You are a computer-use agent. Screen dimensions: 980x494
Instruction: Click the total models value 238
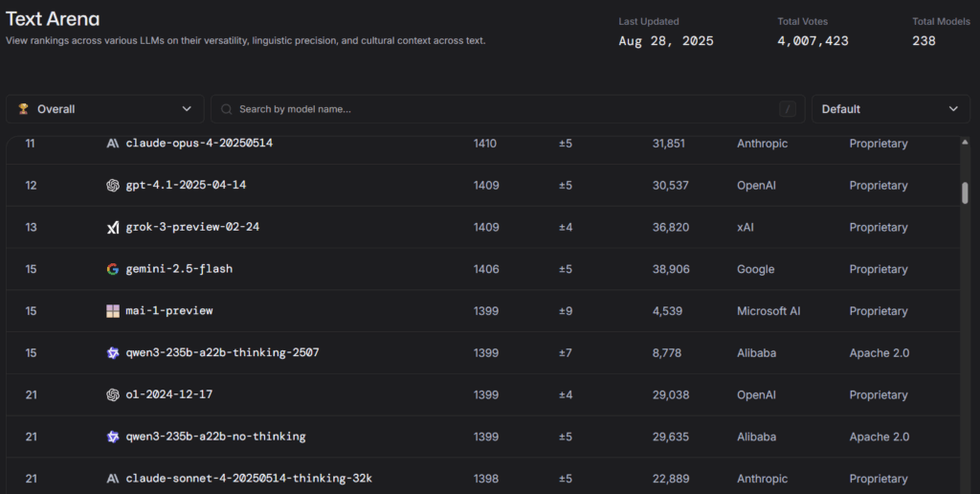[x=924, y=41]
